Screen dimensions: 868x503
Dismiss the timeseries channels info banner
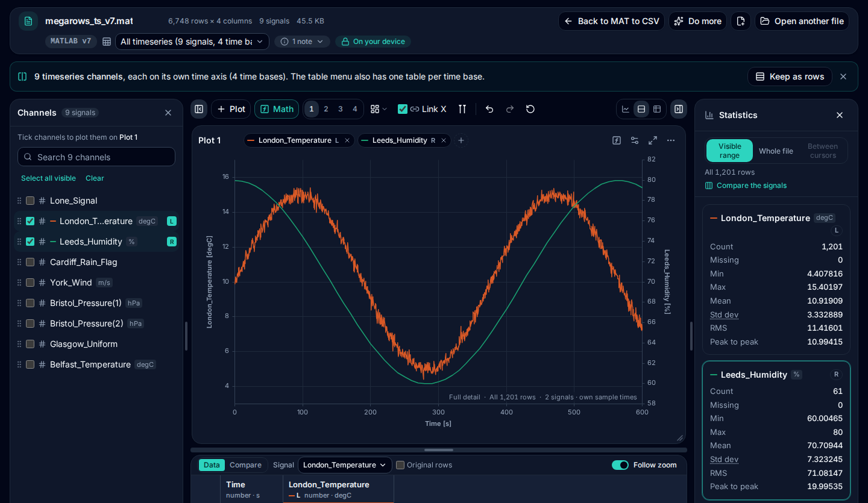[843, 77]
